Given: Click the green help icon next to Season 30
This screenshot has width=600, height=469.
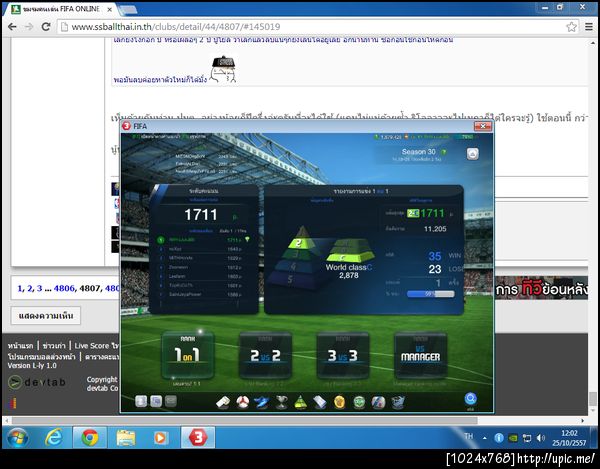Looking at the screenshot, I should click(x=444, y=152).
